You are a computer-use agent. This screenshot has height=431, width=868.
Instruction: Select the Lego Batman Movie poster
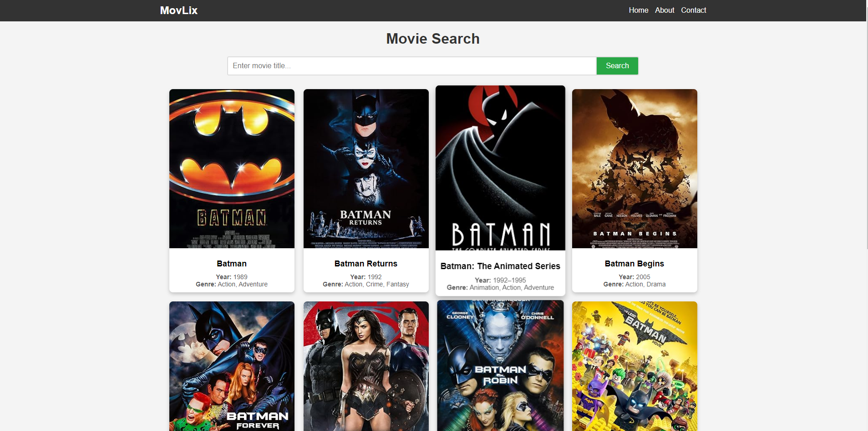pyautogui.click(x=635, y=366)
